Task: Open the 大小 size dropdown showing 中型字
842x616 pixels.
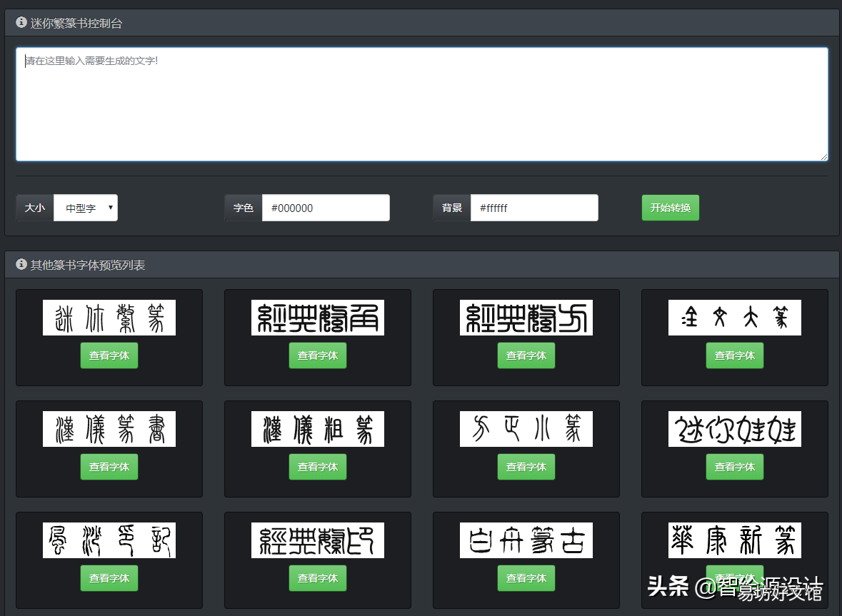Action: pyautogui.click(x=86, y=208)
